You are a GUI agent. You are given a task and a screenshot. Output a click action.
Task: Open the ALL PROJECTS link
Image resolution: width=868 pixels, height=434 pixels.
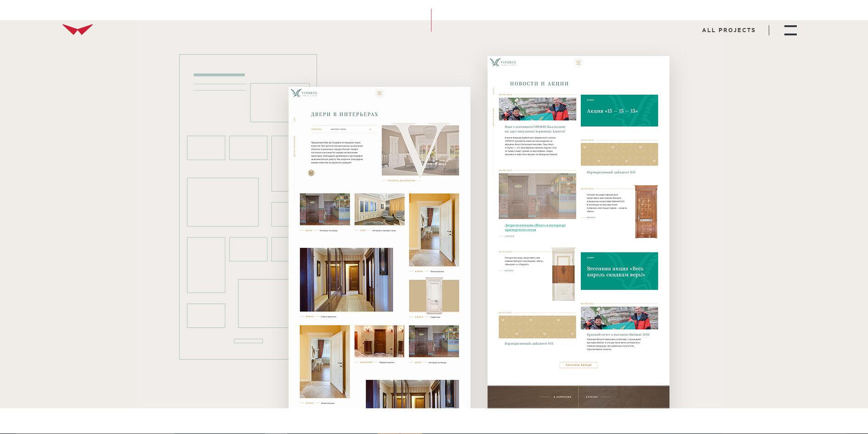point(729,30)
